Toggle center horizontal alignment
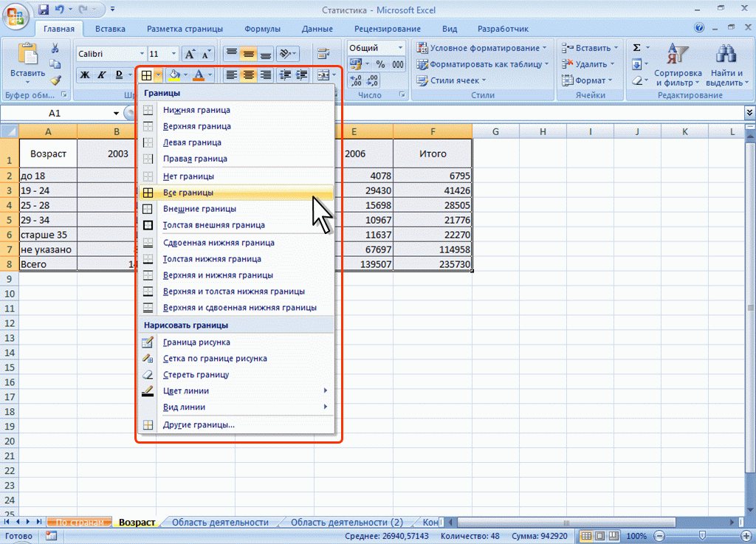The width and height of the screenshot is (756, 544). click(x=249, y=75)
